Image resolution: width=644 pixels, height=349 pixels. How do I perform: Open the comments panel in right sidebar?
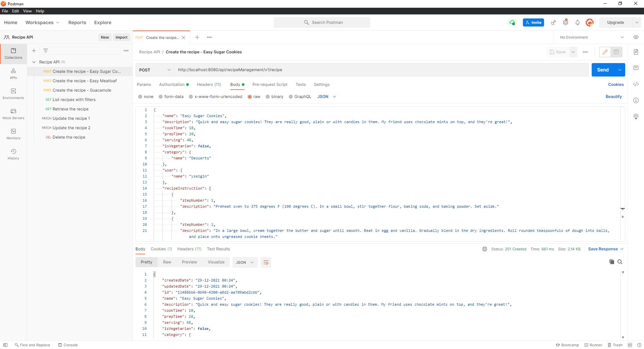636,68
